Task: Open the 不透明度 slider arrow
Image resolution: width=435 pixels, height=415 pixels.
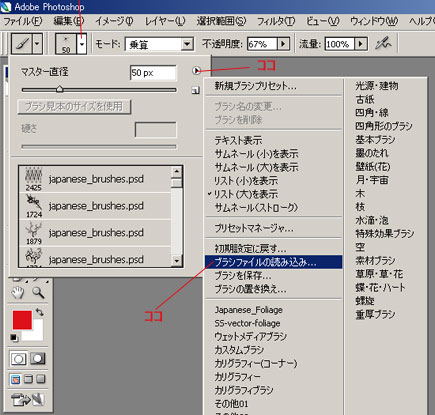Action: pos(283,44)
